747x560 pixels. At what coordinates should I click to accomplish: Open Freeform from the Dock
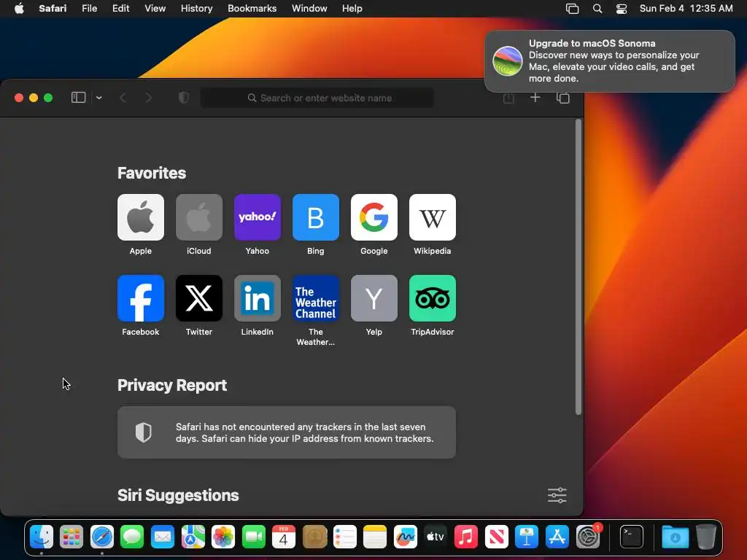tap(406, 537)
